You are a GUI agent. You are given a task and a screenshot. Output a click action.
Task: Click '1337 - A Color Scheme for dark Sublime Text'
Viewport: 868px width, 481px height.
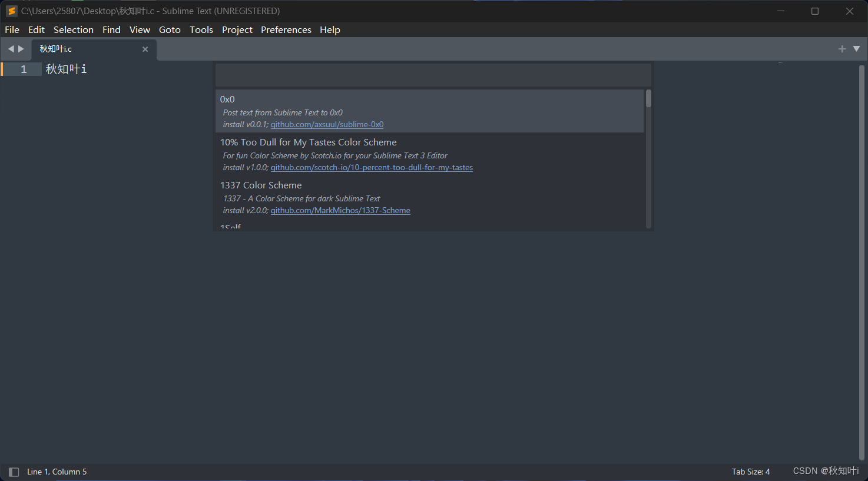pyautogui.click(x=302, y=199)
